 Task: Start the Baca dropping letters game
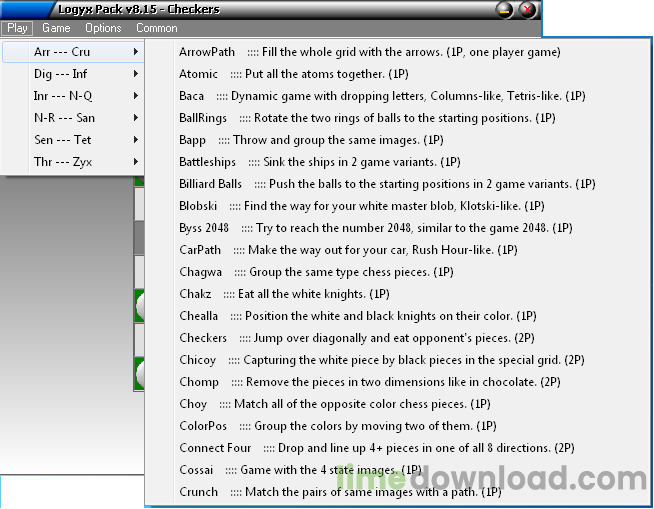[x=398, y=96]
